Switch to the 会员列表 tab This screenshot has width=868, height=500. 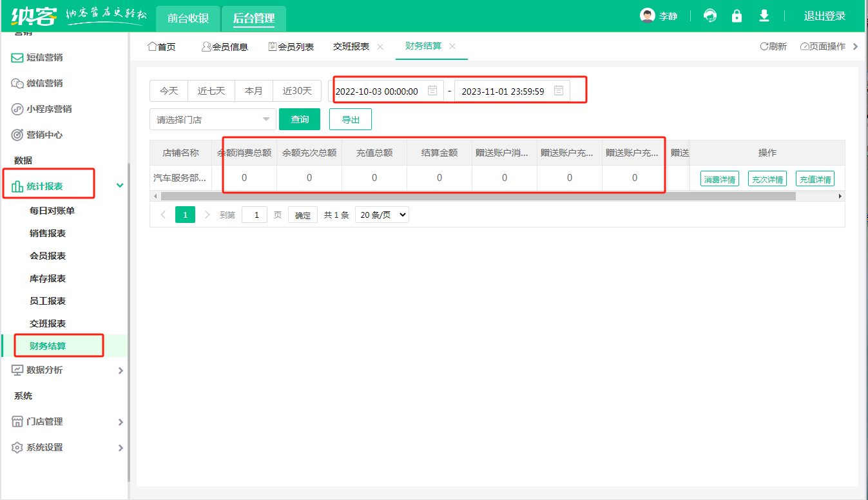tap(291, 46)
